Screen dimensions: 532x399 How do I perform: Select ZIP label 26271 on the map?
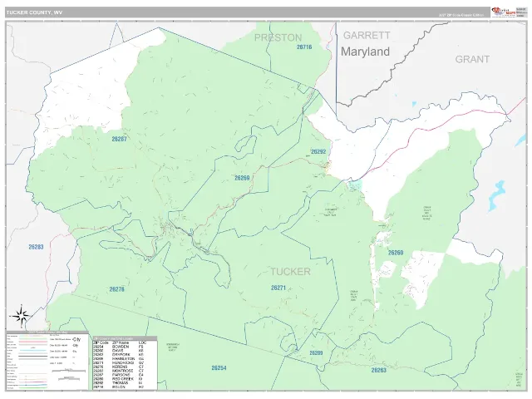tap(278, 288)
